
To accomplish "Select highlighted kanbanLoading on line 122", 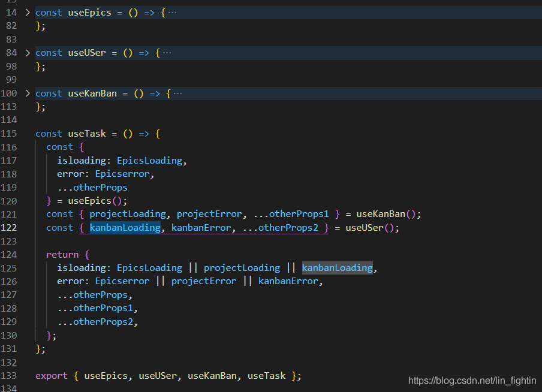I will [x=125, y=228].
